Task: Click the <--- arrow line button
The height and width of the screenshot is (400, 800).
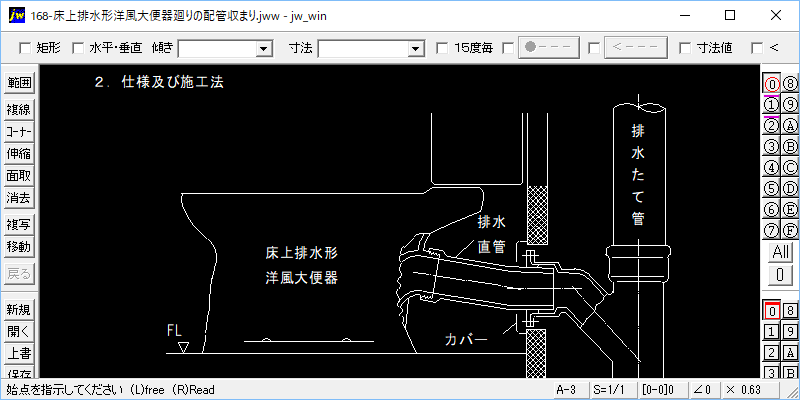Action: pyautogui.click(x=636, y=47)
